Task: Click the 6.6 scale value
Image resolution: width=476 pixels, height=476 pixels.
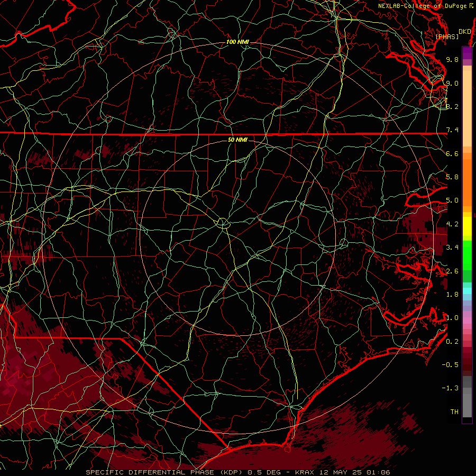Action: point(452,153)
